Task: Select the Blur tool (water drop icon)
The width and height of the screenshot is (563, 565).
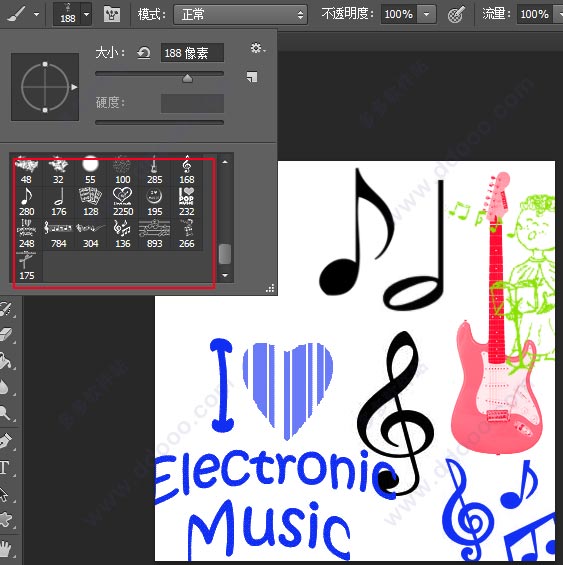Action: 5,387
